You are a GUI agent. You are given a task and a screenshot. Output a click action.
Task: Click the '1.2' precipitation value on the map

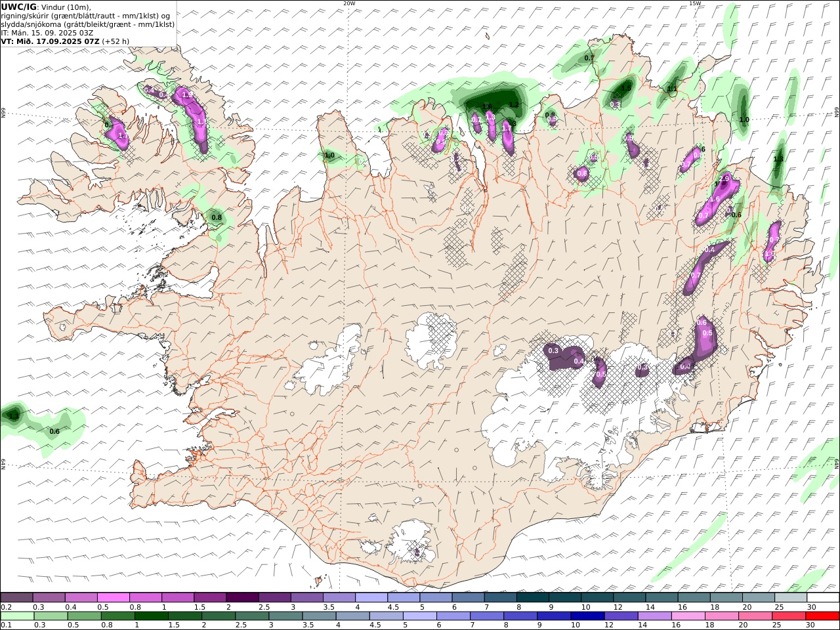(514, 105)
